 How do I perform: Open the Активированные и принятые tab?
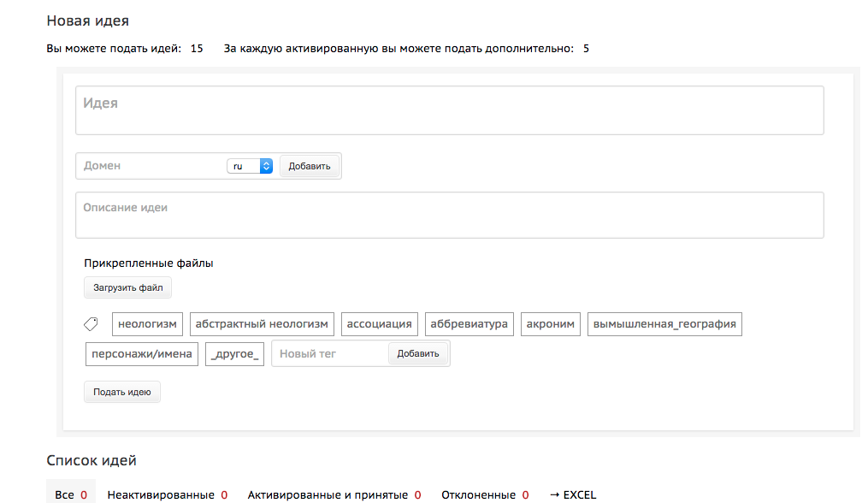coord(334,494)
